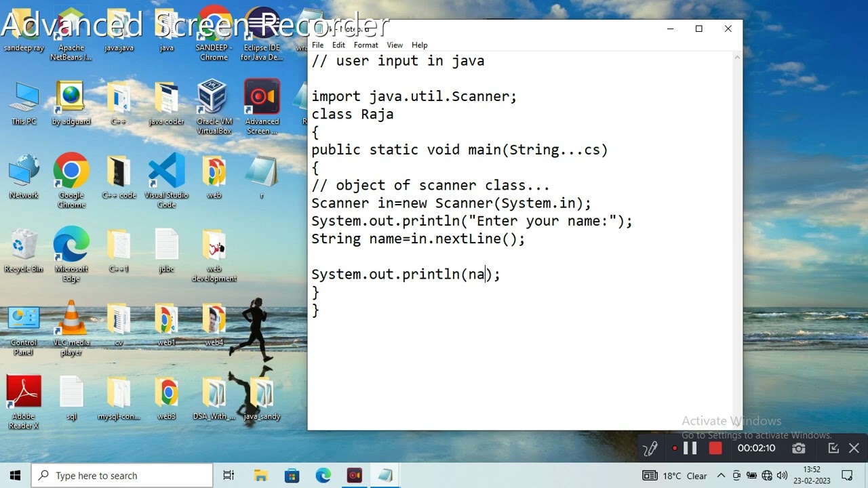Select the sql file on desktop
This screenshot has height=488, width=868.
point(71,399)
